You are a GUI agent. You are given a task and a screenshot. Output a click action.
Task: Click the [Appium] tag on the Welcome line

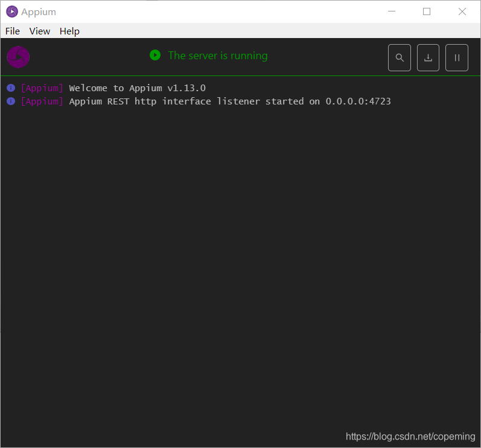(x=42, y=88)
